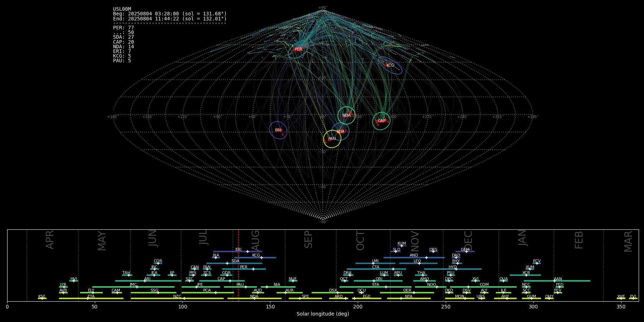The width and height of the screenshot is (644, 322).
Task: Click the XHE shower label in timeline
Action: pos(621,297)
